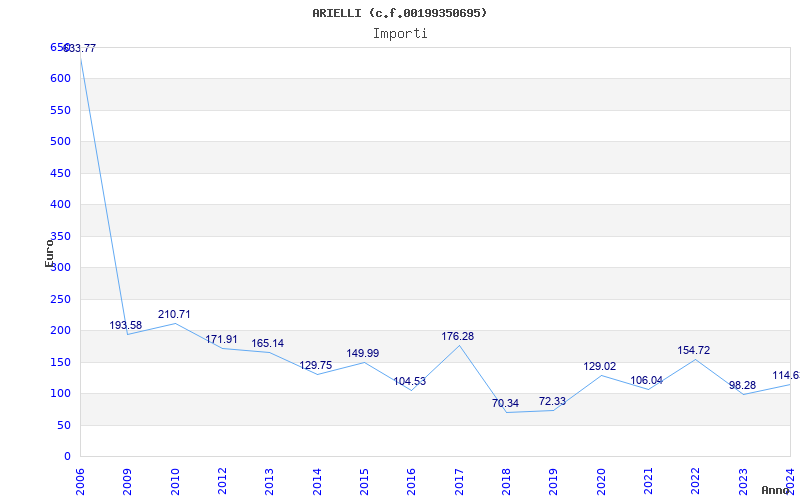
Task: Click the 2012 x-axis year label
Action: click(222, 482)
